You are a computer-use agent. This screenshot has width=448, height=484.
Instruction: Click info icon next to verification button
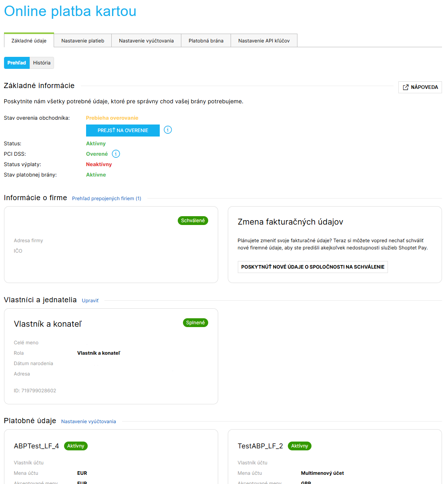click(x=168, y=130)
